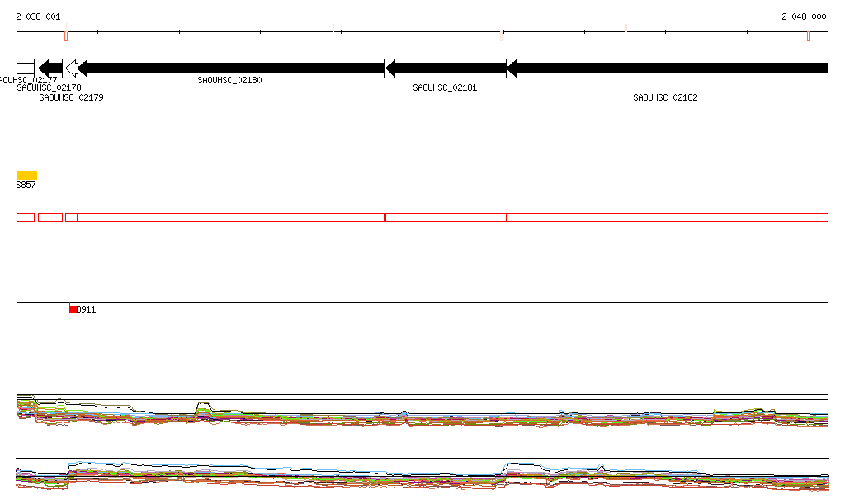Select red outline box under SAOUHSC_02178 gene
845x504 pixels.
click(x=50, y=218)
